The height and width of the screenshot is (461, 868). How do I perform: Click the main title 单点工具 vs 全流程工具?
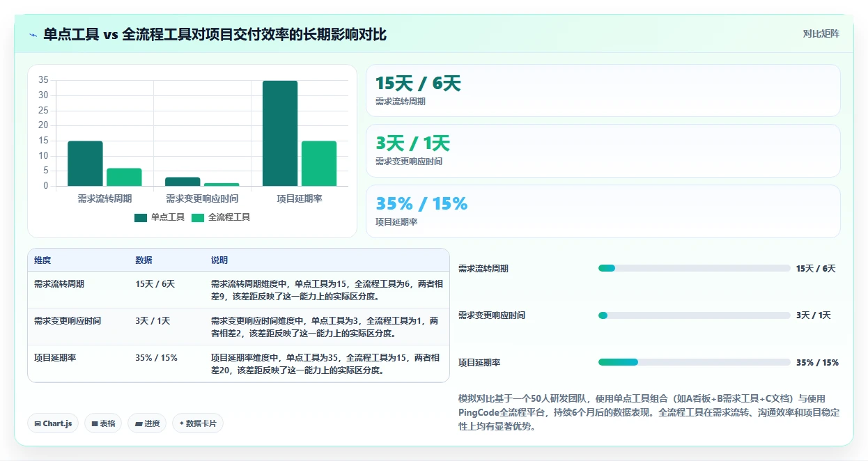(x=215, y=34)
